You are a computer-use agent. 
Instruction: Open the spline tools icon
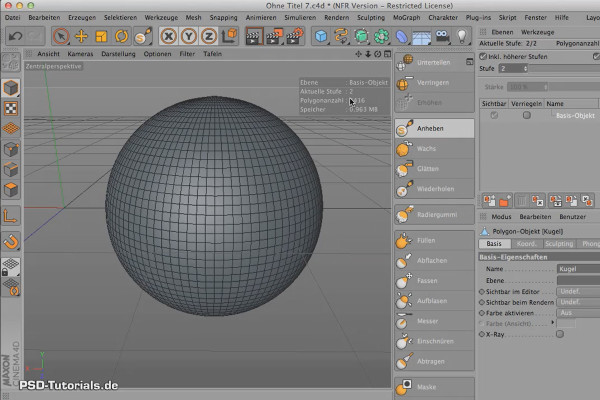341,36
